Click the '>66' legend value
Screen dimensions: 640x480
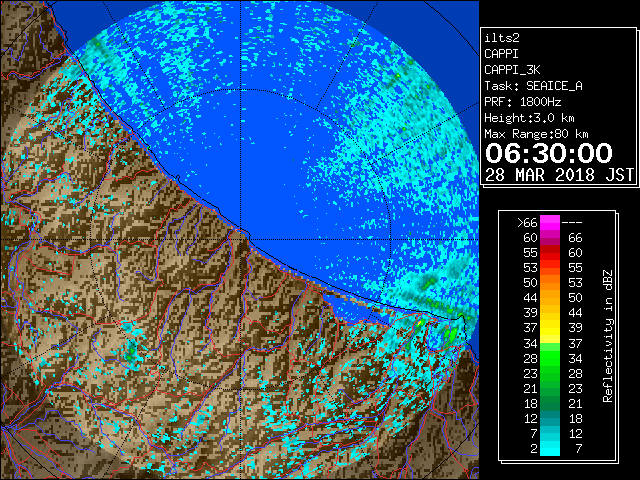tap(527, 223)
